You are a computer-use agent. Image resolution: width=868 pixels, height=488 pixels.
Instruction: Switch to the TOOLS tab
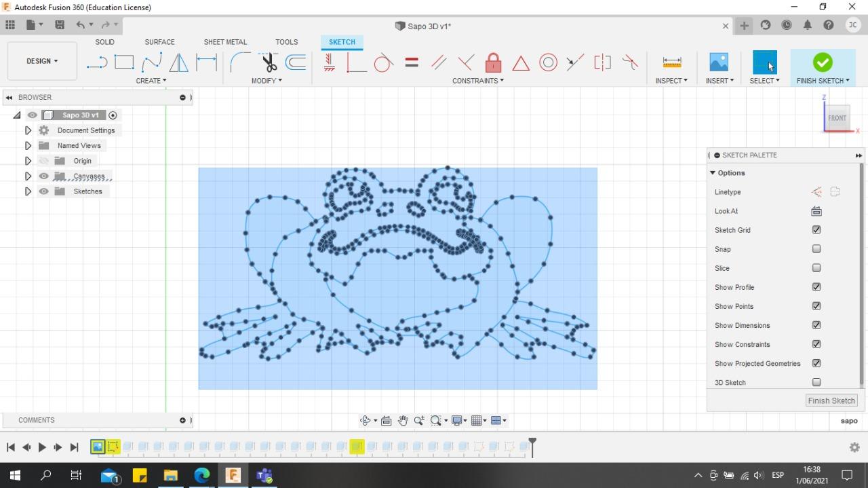[x=287, y=42]
